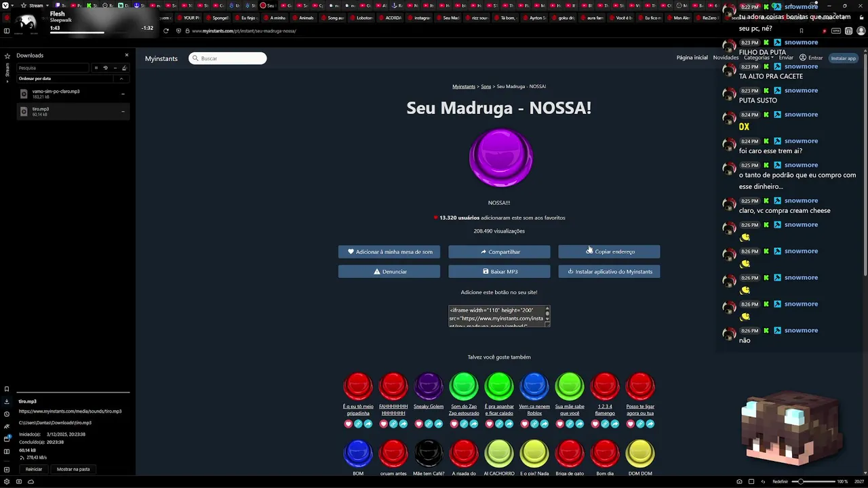Play the blue BOM sound button
This screenshot has width=868, height=488.
coord(358,453)
